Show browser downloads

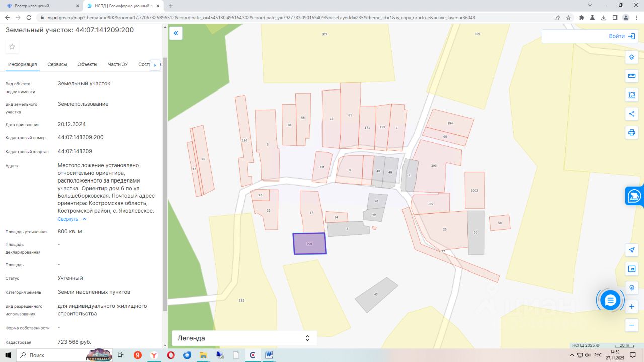(604, 17)
